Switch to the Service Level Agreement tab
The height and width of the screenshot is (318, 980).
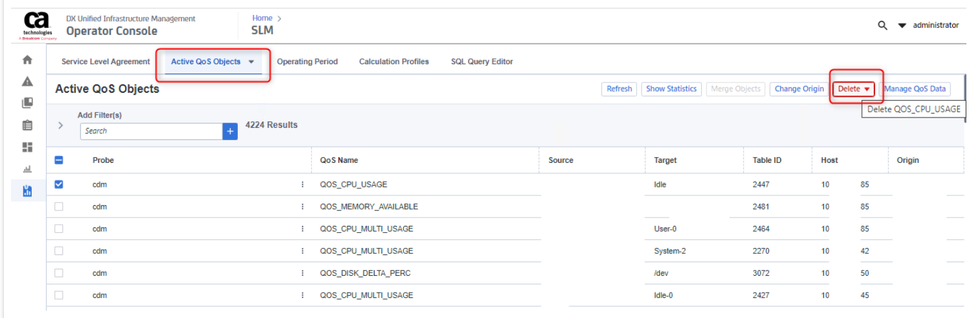106,62
